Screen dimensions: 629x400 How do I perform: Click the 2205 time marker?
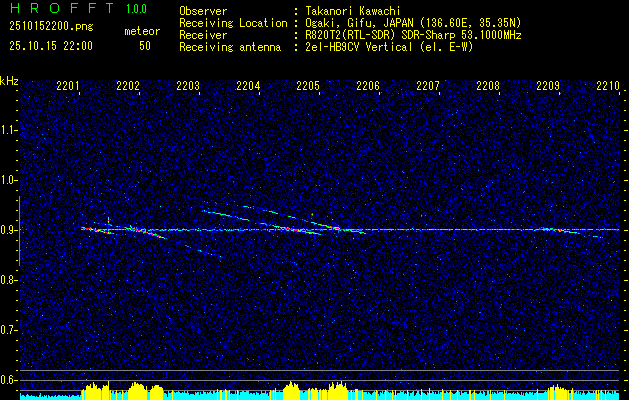308,85
